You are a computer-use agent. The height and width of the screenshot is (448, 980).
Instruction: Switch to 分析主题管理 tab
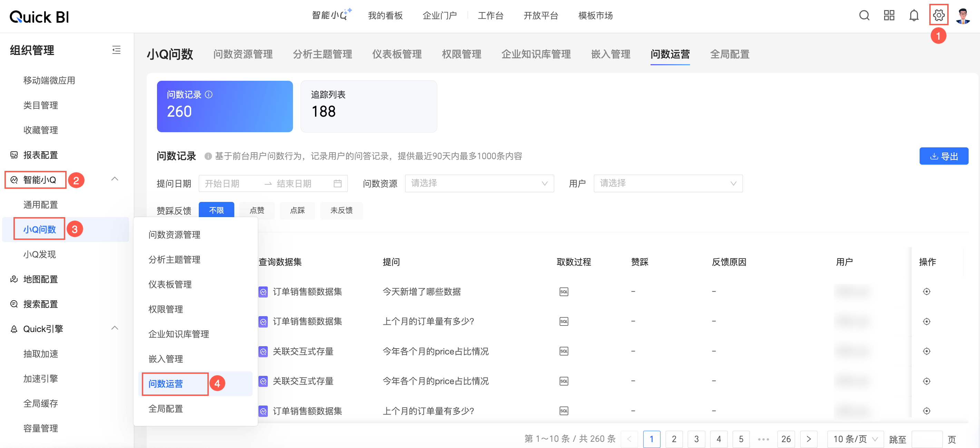(322, 55)
